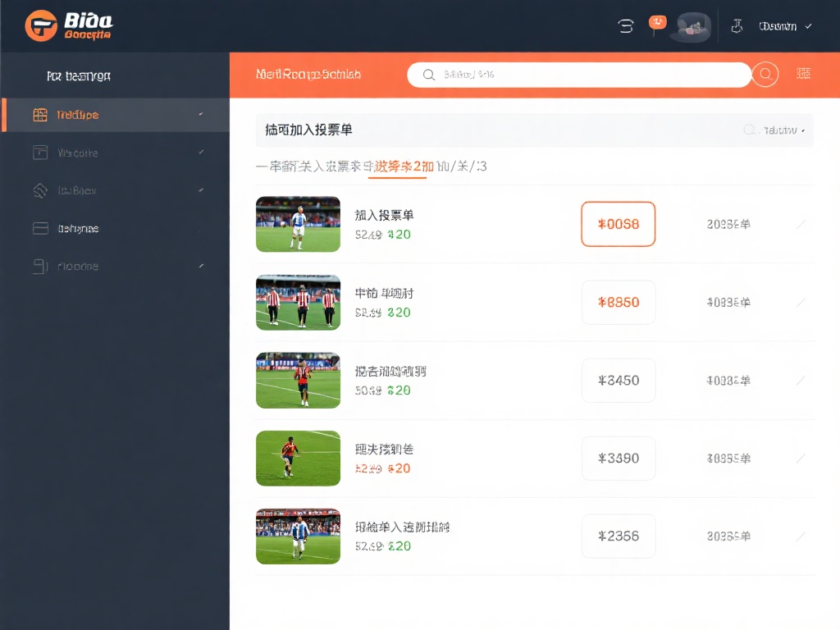
Task: Click the orange Bida logo icon
Action: pyautogui.click(x=41, y=25)
